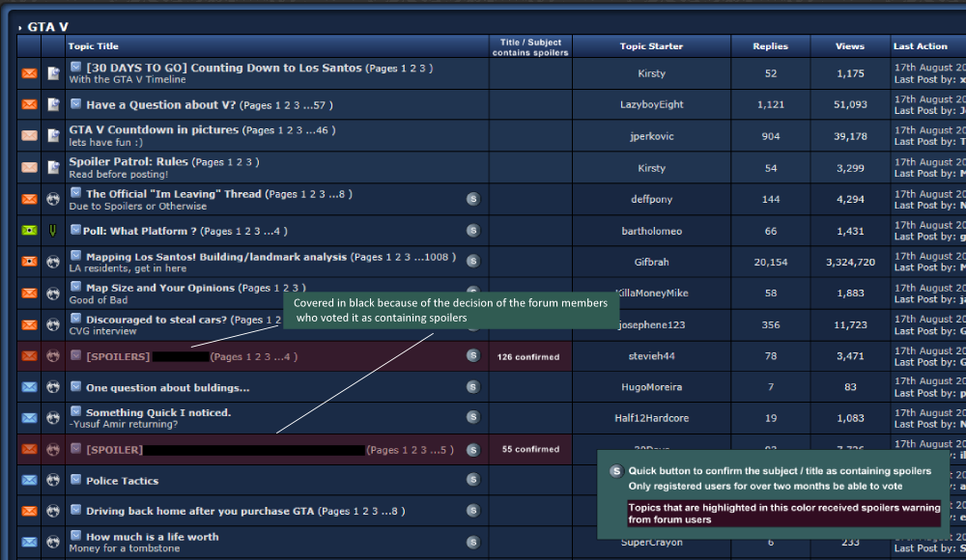
Task: Toggle the S spoiler button on the 55 confirmed row
Action: click(x=473, y=450)
